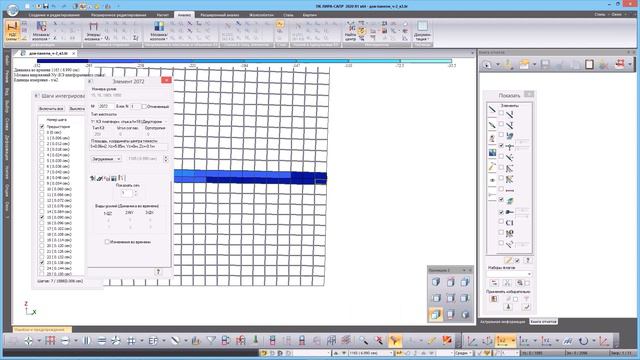Click Эпюры/мозаика button in the ribbon

tap(93, 31)
